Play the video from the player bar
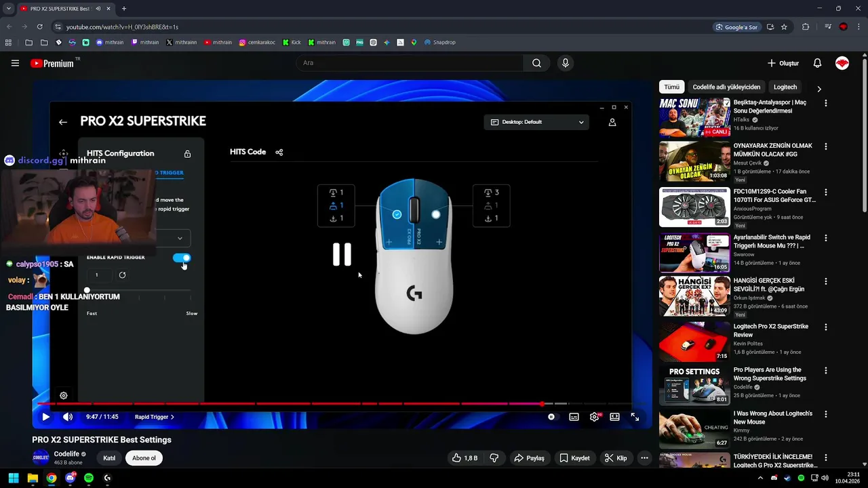868x488 pixels. click(x=45, y=417)
